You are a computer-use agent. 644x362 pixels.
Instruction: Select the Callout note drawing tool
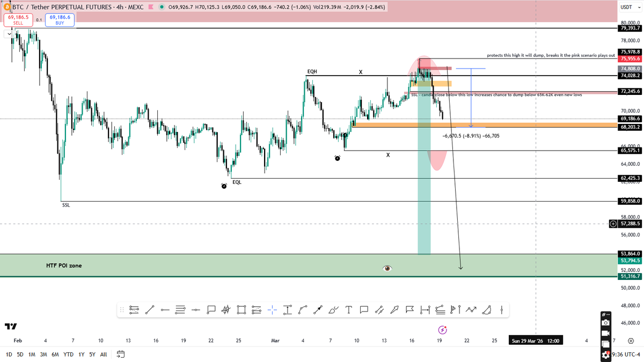[211, 309]
